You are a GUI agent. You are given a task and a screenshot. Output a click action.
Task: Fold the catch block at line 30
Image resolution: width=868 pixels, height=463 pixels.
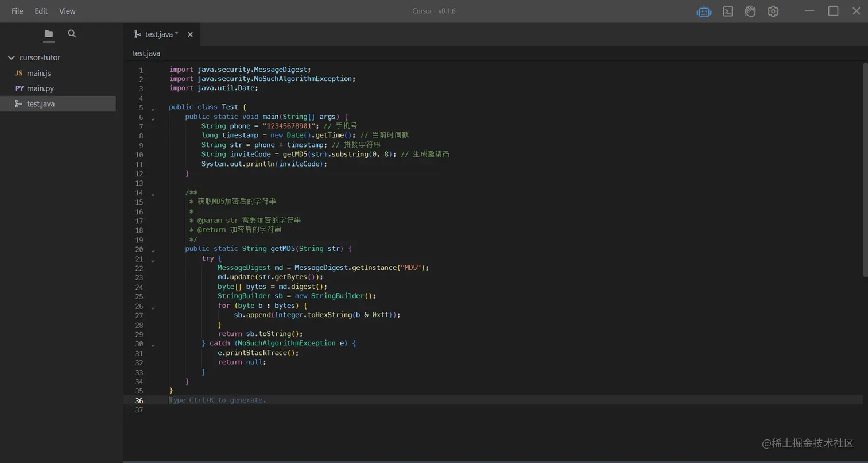click(153, 345)
